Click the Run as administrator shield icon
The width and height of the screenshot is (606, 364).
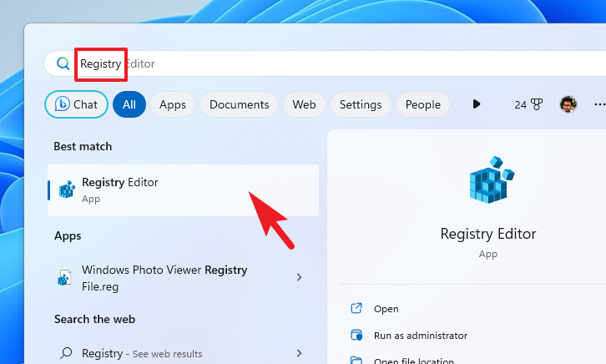pyautogui.click(x=356, y=335)
